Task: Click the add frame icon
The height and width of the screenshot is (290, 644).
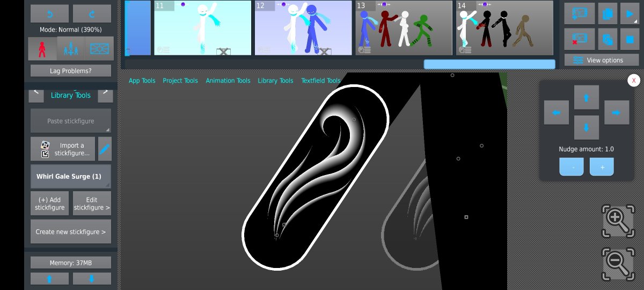Action: pos(580,14)
